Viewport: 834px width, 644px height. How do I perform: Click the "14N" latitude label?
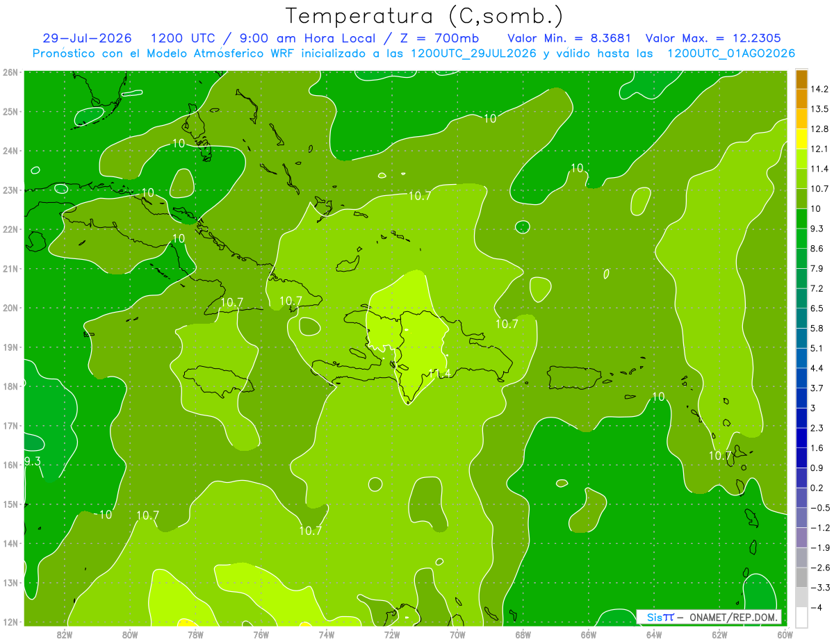pos(10,543)
